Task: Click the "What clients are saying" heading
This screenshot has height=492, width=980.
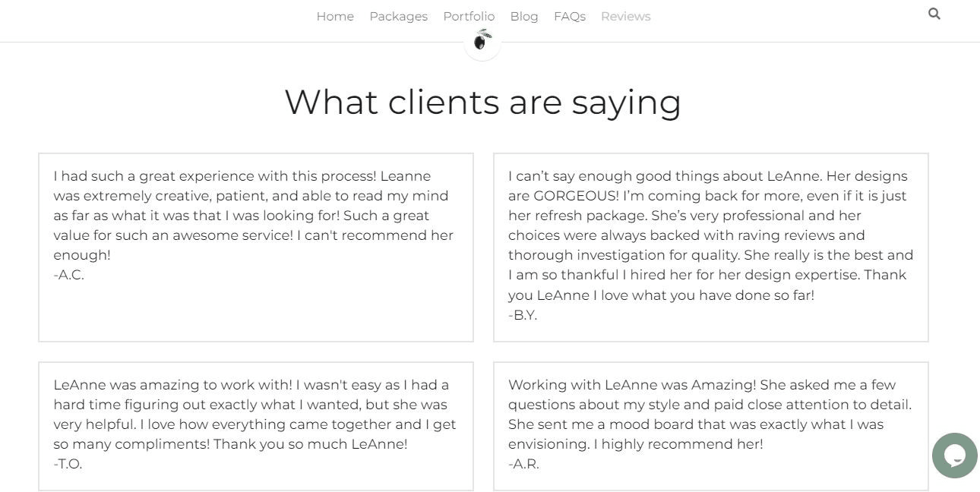Action: [482, 102]
